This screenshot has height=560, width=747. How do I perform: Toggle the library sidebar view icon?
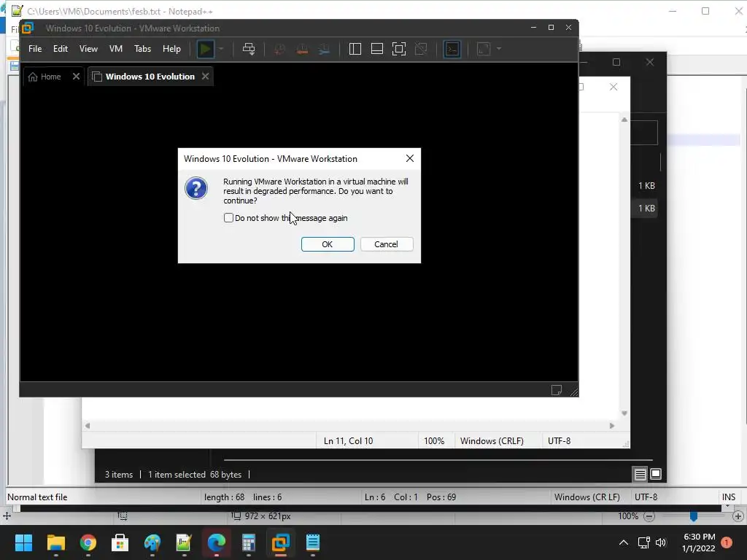click(x=355, y=49)
